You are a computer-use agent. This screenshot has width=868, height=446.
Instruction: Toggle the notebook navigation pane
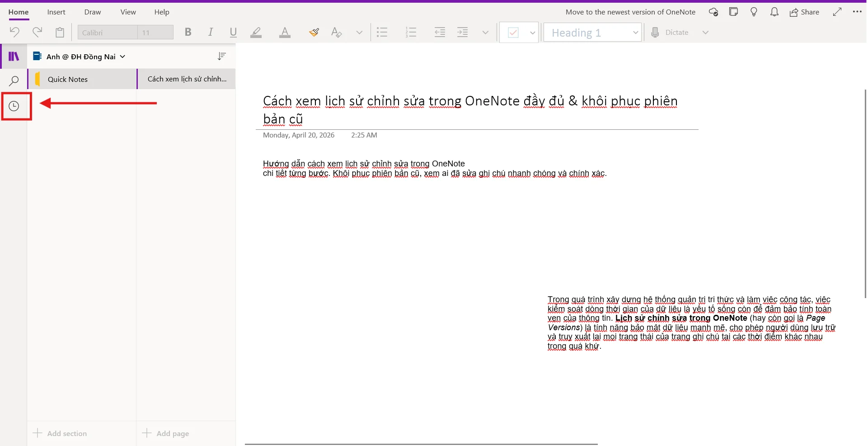[14, 56]
